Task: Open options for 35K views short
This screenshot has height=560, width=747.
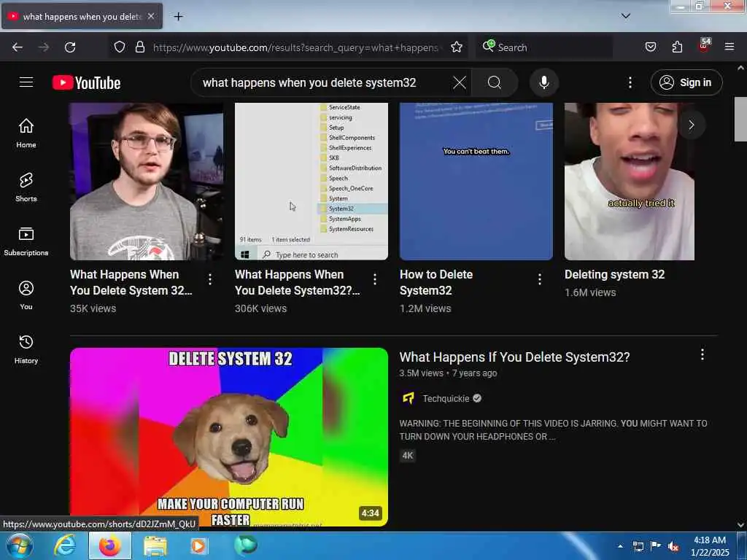Action: (210, 279)
